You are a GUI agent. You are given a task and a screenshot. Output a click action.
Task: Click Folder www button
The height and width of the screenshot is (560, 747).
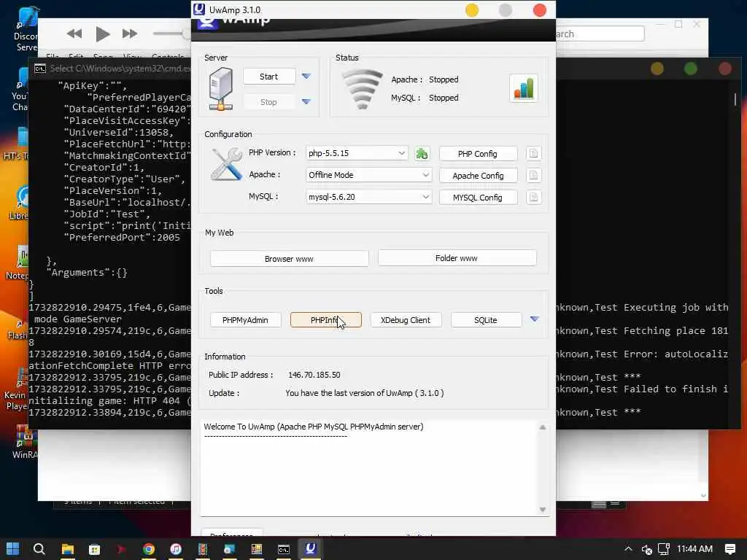pyautogui.click(x=457, y=258)
